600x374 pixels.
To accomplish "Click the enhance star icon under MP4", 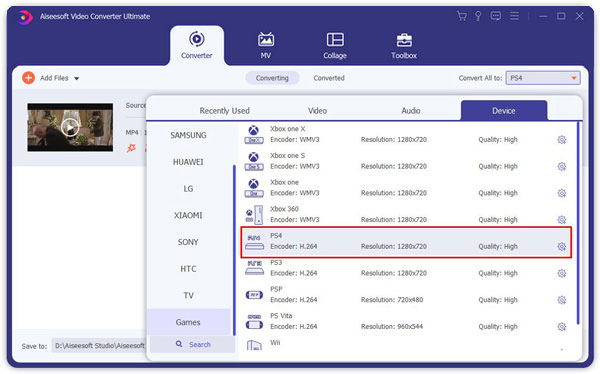I will click(131, 148).
